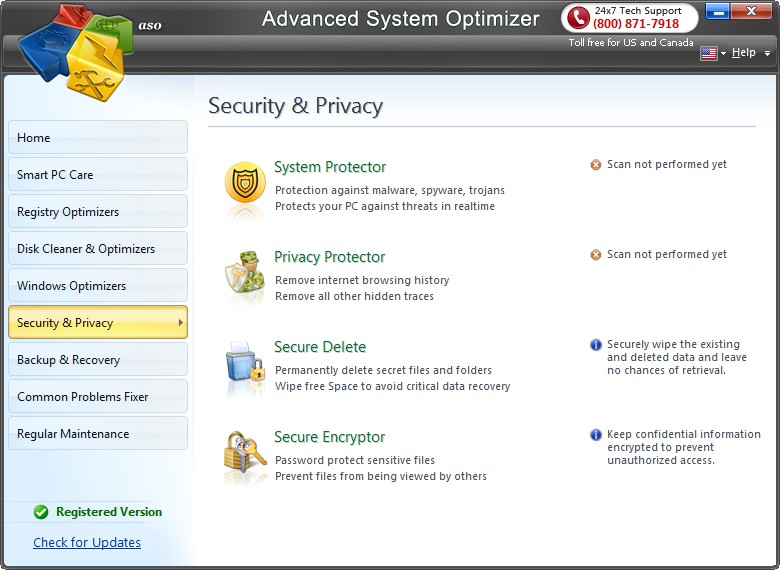Launch Secure Encryptor from its title
Viewport: 780px width, 570px height.
click(x=329, y=437)
